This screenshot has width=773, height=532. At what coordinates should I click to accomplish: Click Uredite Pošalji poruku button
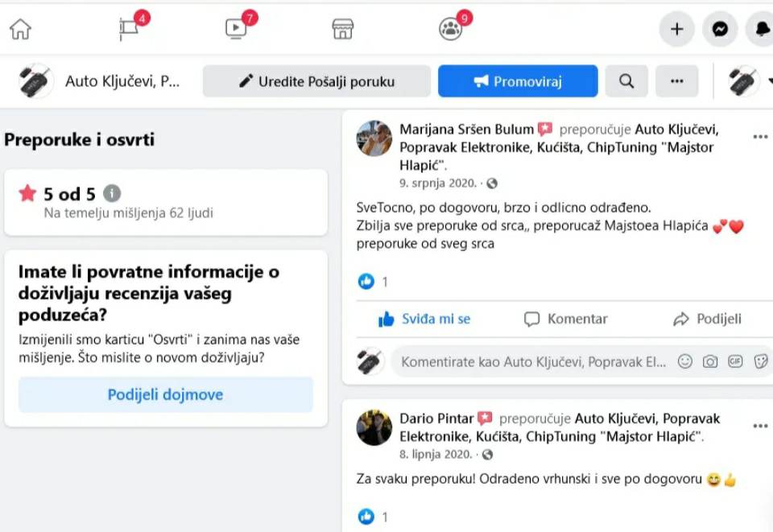(x=316, y=80)
